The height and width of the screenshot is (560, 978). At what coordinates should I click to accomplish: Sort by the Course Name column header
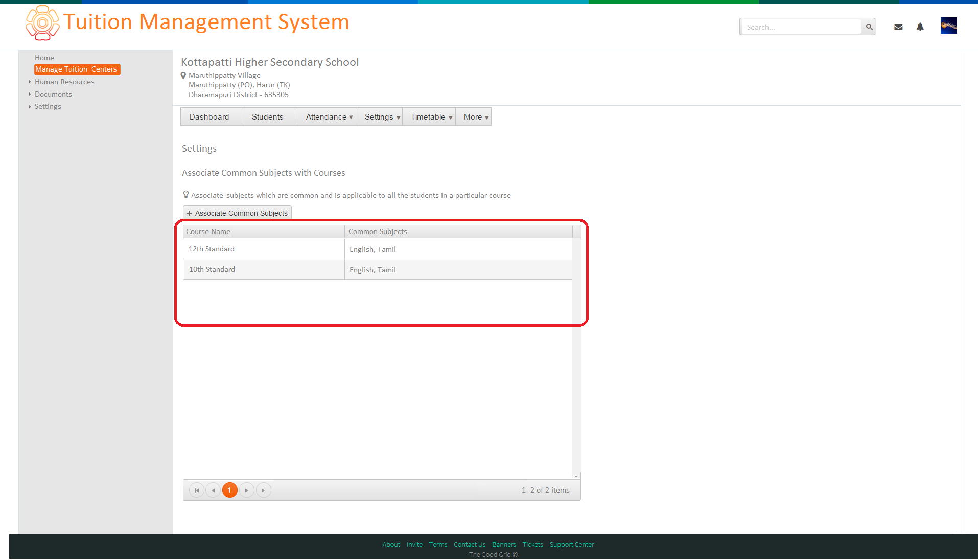coord(264,231)
